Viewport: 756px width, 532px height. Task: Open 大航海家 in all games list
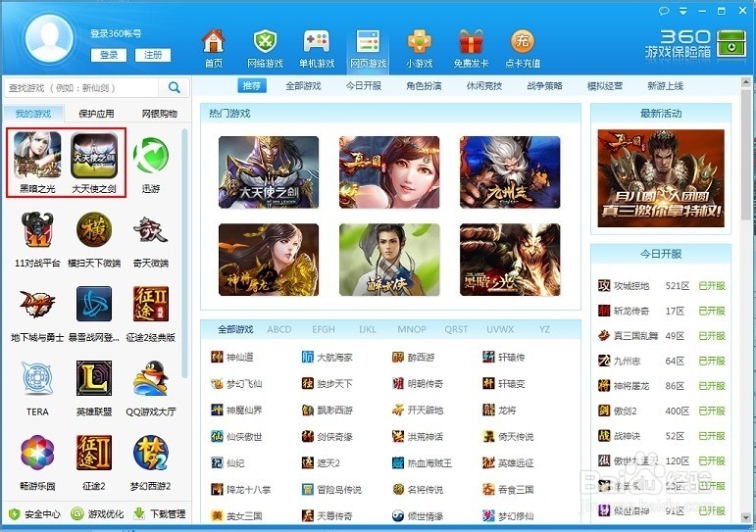pyautogui.click(x=327, y=357)
